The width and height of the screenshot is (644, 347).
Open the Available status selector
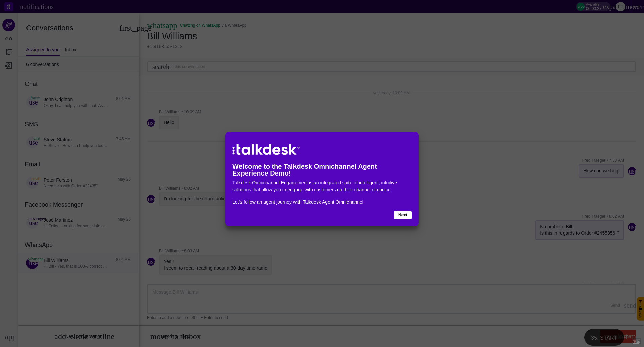[592, 7]
